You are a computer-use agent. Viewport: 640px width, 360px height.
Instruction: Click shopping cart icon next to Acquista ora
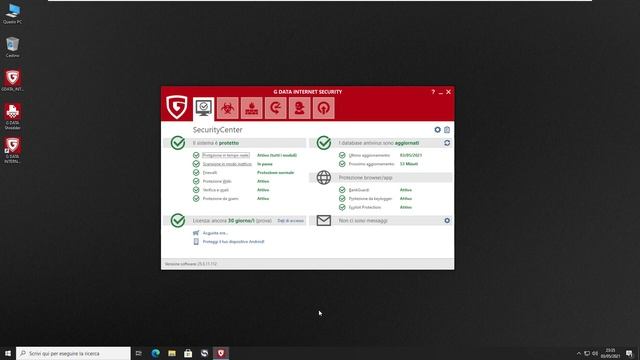(x=196, y=233)
